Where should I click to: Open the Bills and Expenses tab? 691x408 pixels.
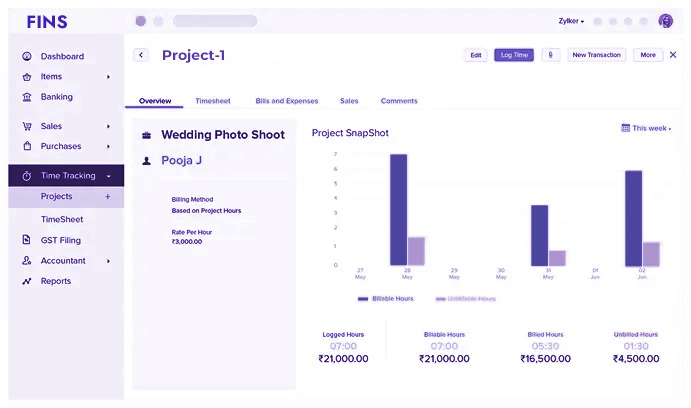(x=287, y=101)
